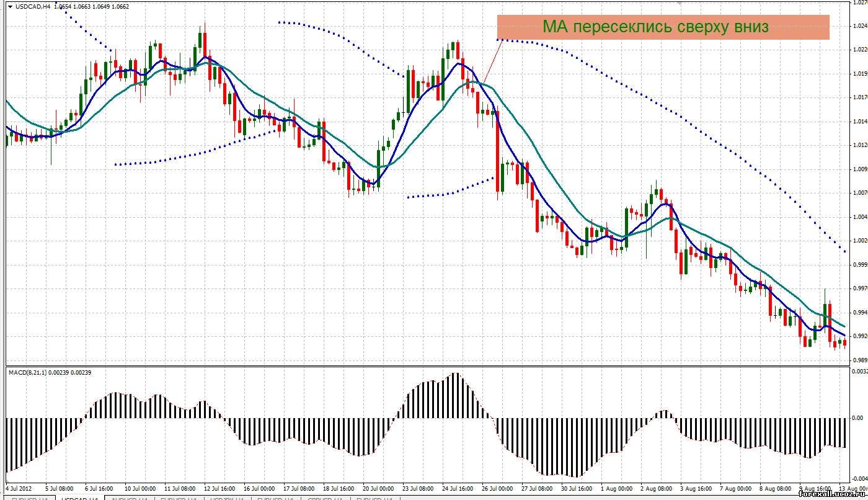Image resolution: width=868 pixels, height=500 pixels.
Task: Click the 0.00 level on MACD scale
Action: [857, 418]
